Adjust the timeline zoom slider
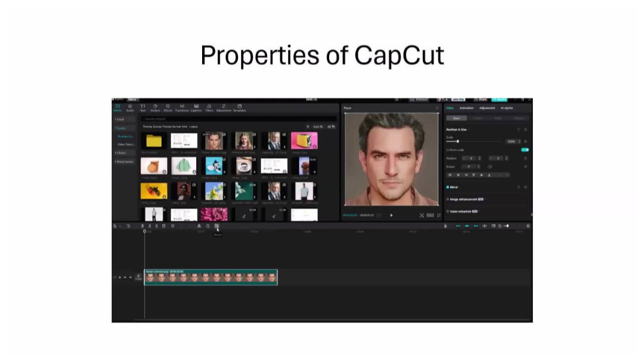The height and width of the screenshot is (362, 644). click(507, 226)
